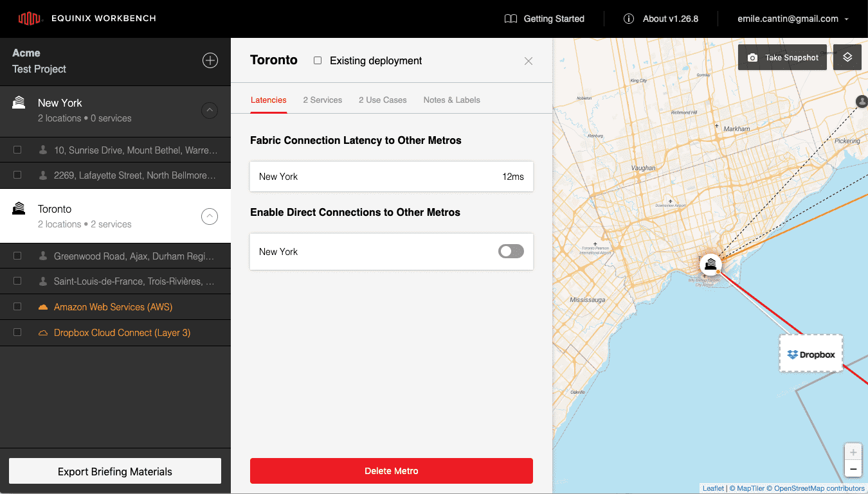Switch to the 2 Services tab

coord(323,100)
